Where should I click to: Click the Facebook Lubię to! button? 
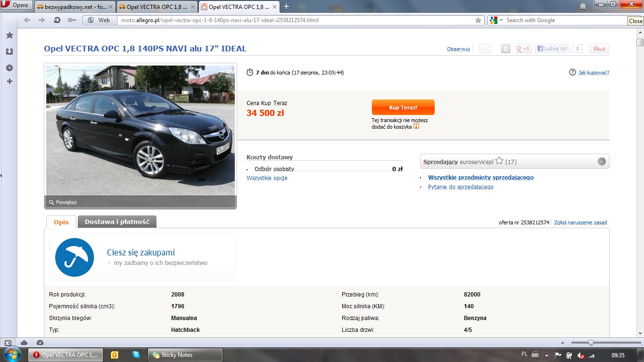click(x=552, y=49)
